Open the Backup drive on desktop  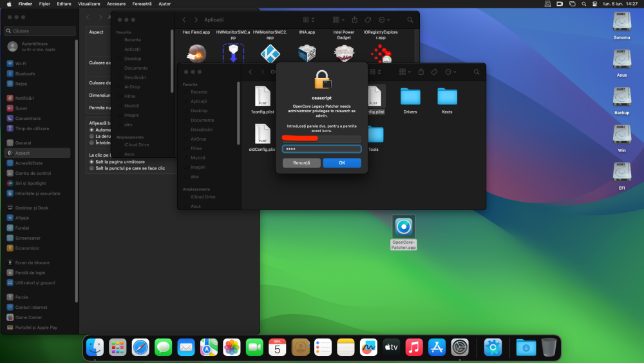click(x=622, y=101)
